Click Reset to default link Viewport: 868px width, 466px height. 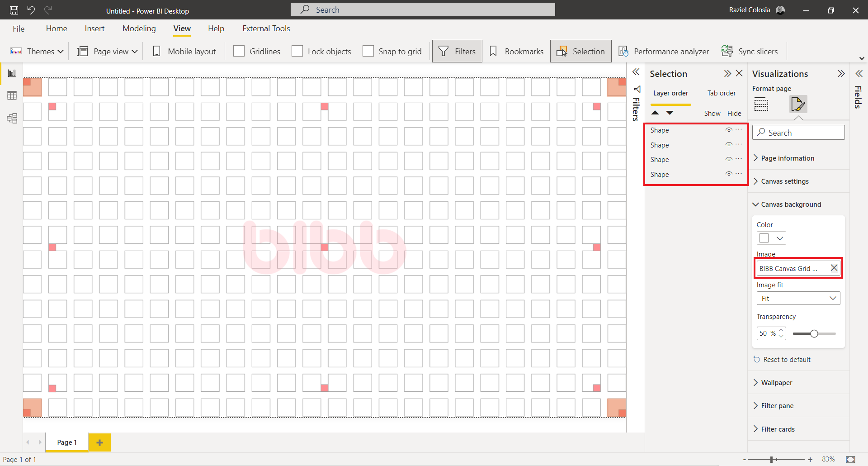click(787, 360)
